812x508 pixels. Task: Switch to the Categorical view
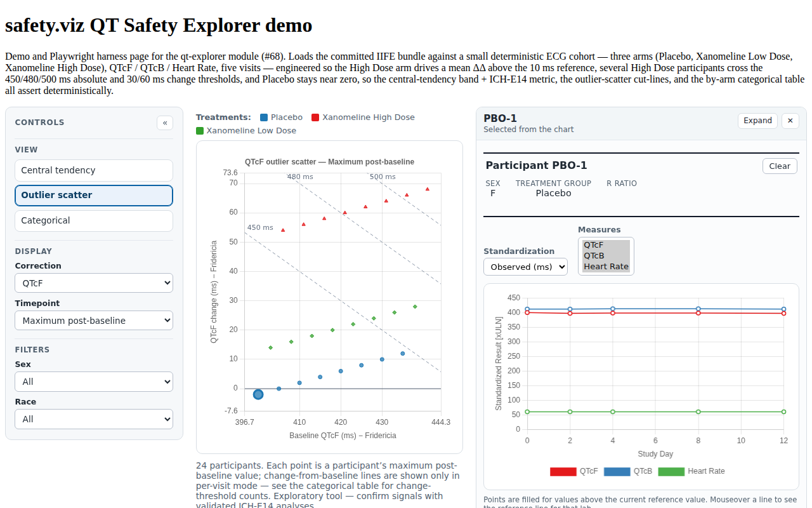(94, 220)
